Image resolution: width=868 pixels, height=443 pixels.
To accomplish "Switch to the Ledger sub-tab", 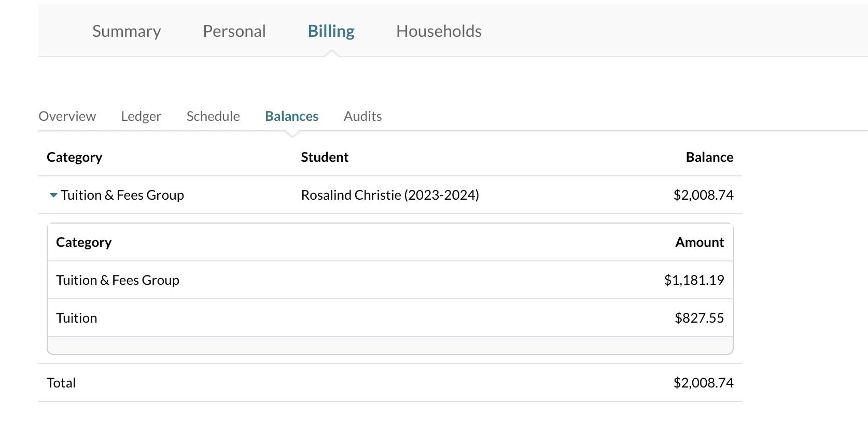I will click(x=141, y=116).
